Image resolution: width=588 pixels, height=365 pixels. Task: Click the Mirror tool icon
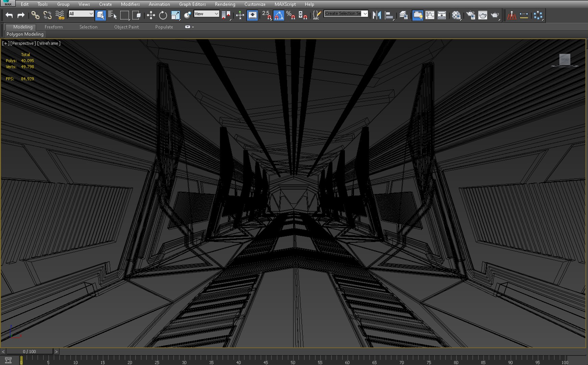377,15
